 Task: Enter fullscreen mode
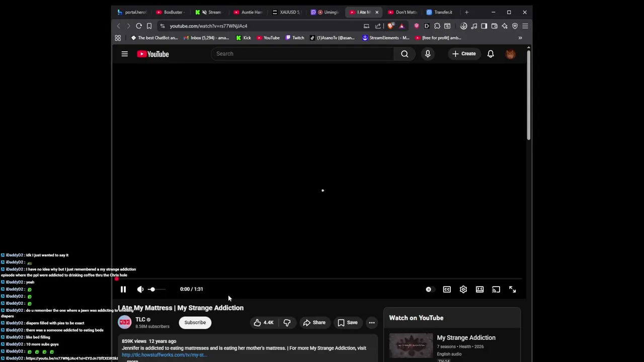(512, 289)
